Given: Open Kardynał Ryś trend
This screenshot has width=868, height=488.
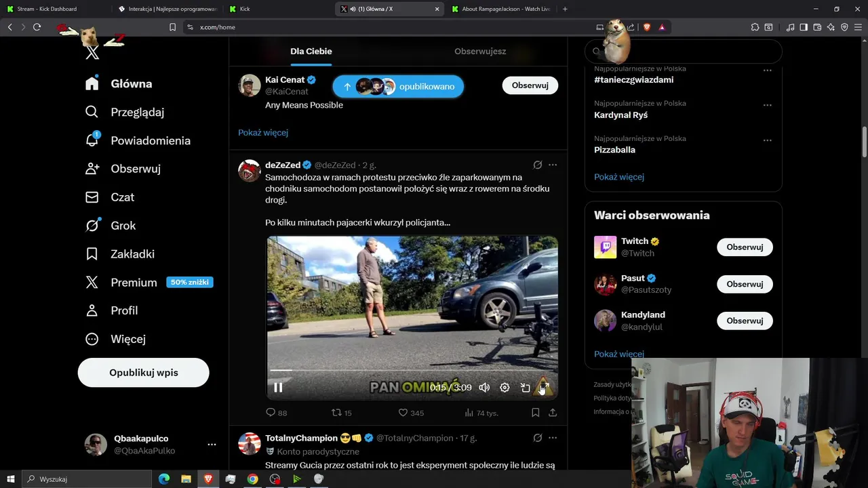Looking at the screenshot, I should pyautogui.click(x=620, y=115).
